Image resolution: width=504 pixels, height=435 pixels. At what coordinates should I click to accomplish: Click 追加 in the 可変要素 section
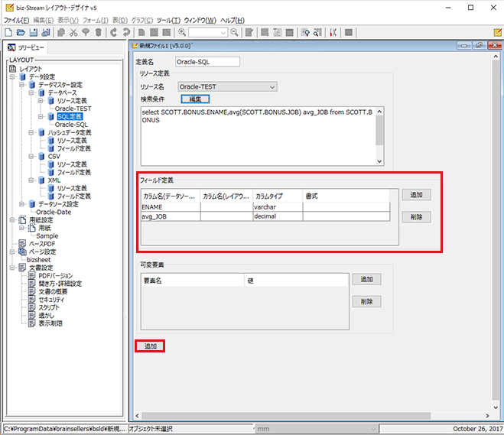pyautogui.click(x=367, y=279)
